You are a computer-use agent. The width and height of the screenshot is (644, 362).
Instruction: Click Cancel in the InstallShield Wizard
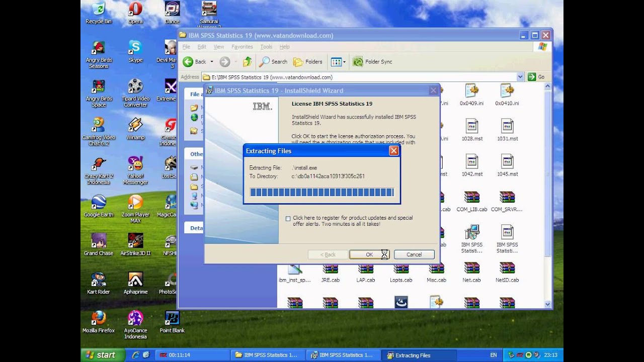click(414, 254)
